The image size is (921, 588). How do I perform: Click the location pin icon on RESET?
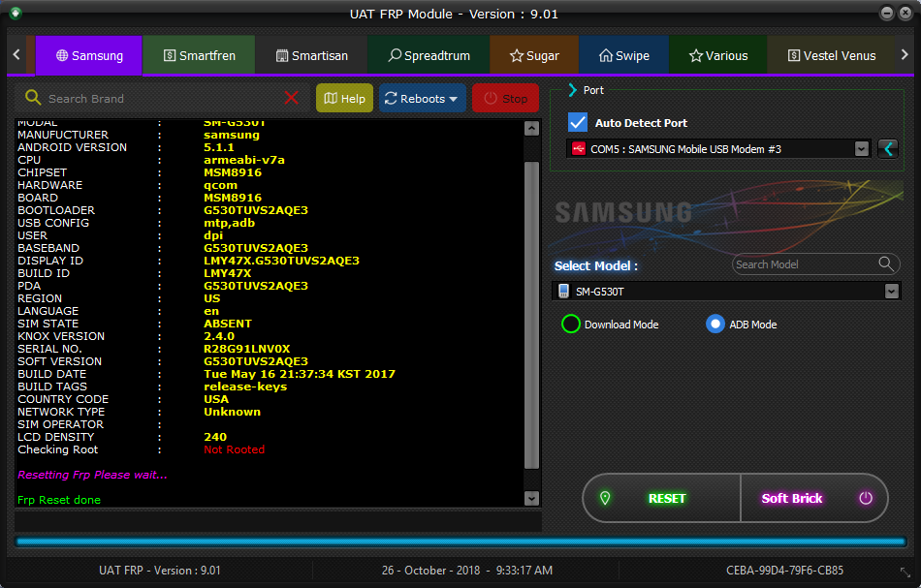pyautogui.click(x=605, y=498)
